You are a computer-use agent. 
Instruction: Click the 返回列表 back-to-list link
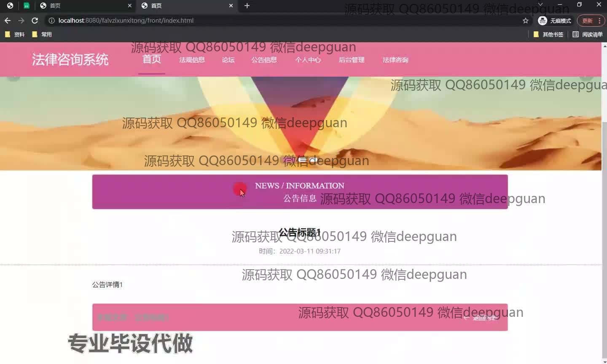481,318
